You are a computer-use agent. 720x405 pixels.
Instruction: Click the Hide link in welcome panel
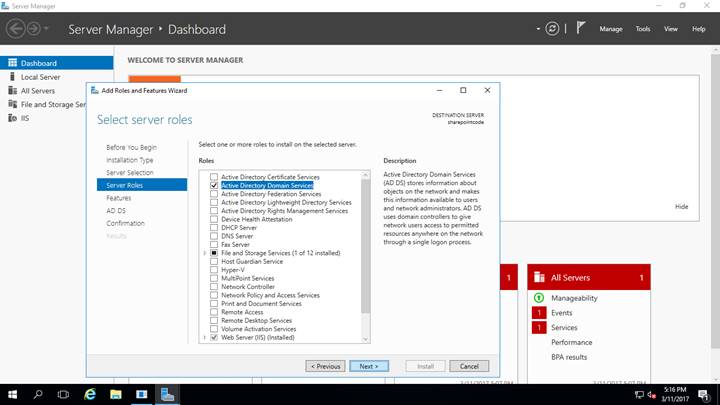(x=681, y=207)
